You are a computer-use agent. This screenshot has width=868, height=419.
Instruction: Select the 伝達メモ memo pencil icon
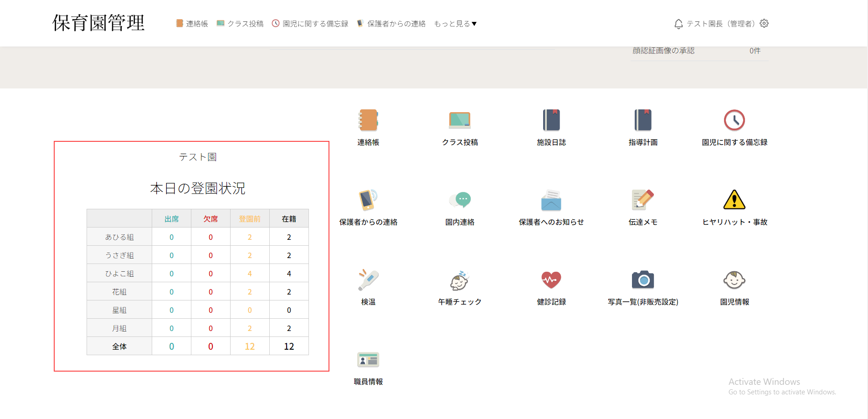643,201
